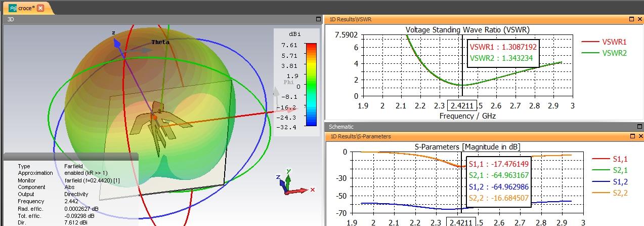The image size is (644, 226).
Task: Click the Monitor farfield (f=02.4420) row
Action: [69, 180]
